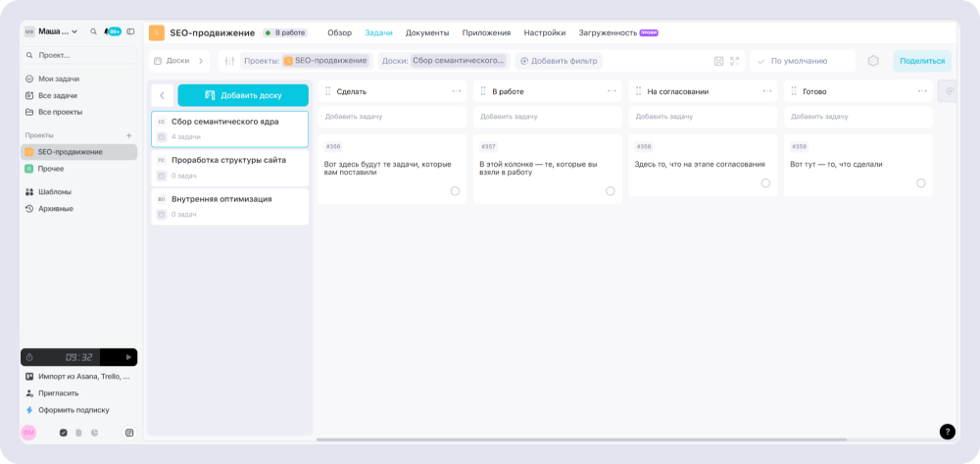Click the Поделиться button
This screenshot has height=464, width=980.
click(922, 61)
